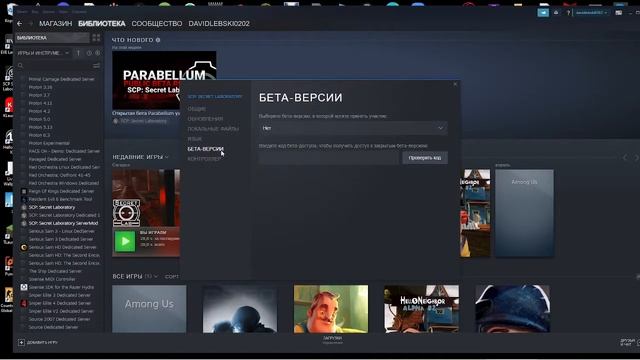Select Sniper Elite 4 Dedicated Server entry

point(60,303)
